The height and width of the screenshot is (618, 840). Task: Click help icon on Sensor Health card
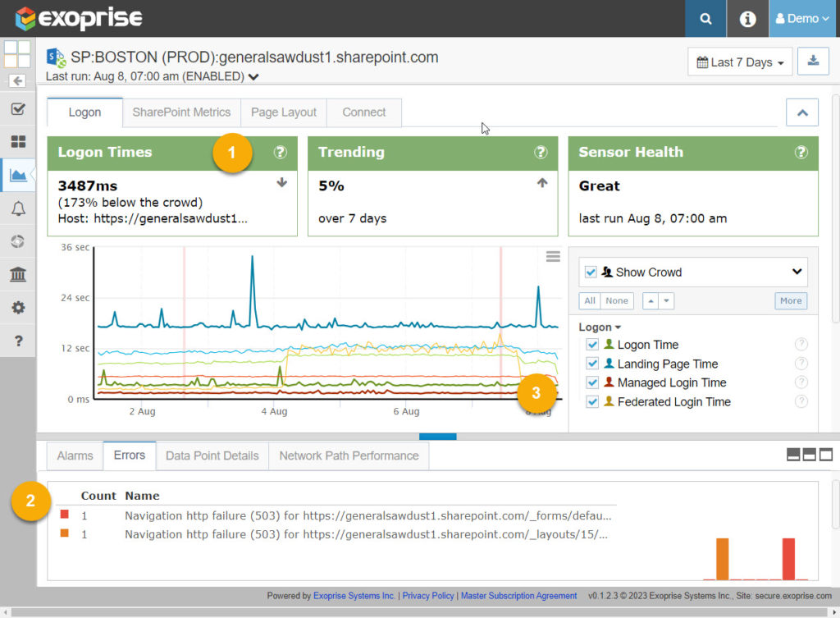(801, 152)
